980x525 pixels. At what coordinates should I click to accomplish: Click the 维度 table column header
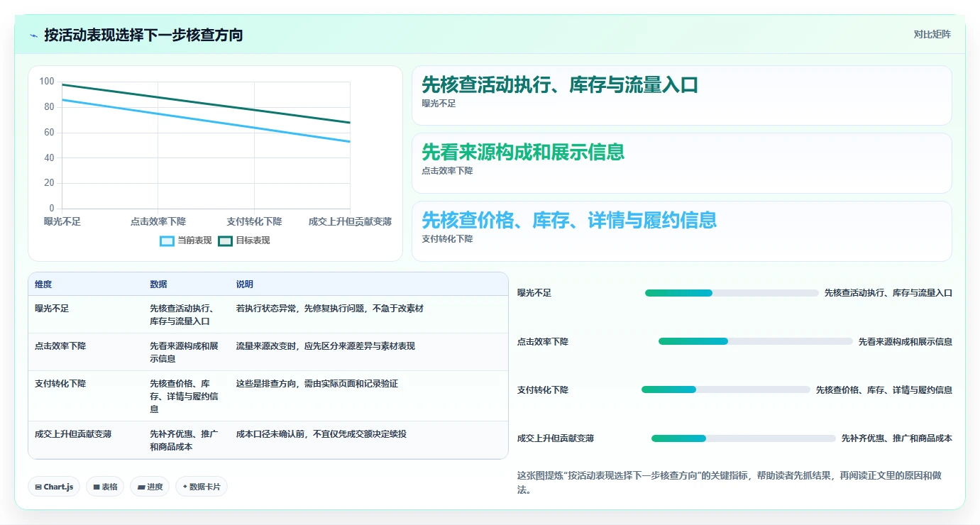(x=43, y=284)
